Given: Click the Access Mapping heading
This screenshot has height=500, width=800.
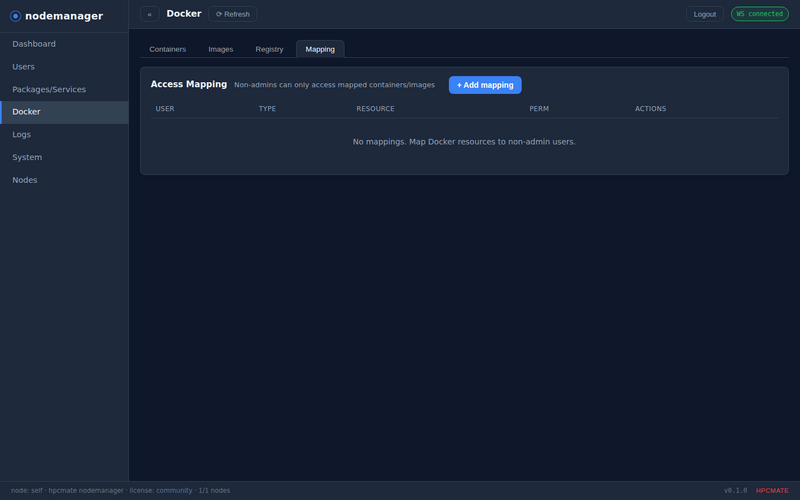Looking at the screenshot, I should pos(189,84).
